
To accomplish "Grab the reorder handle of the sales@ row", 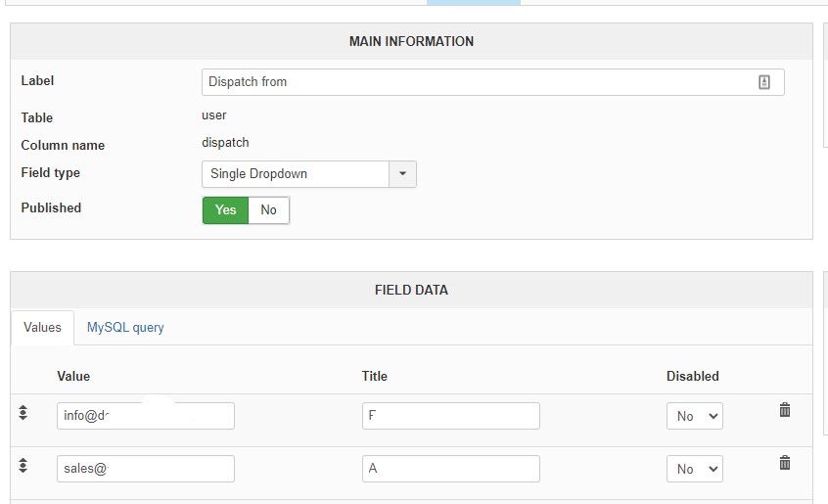I will coord(23,466).
